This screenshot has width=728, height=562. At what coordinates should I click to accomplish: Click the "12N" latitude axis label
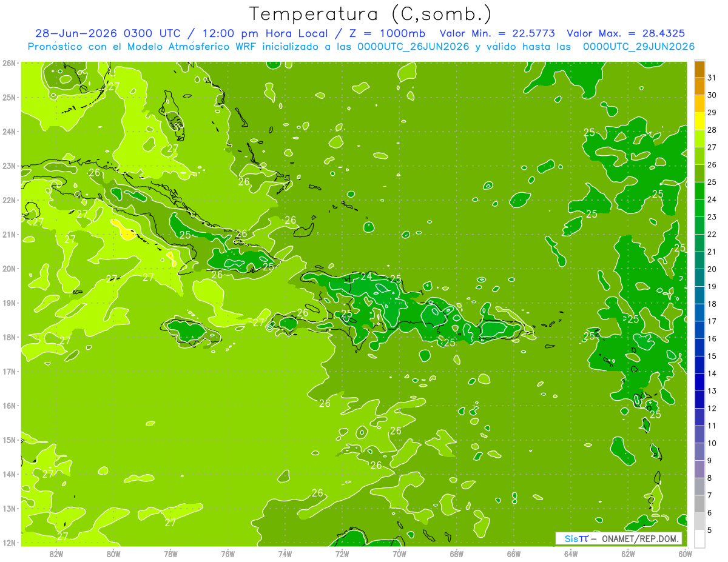[x=10, y=543]
